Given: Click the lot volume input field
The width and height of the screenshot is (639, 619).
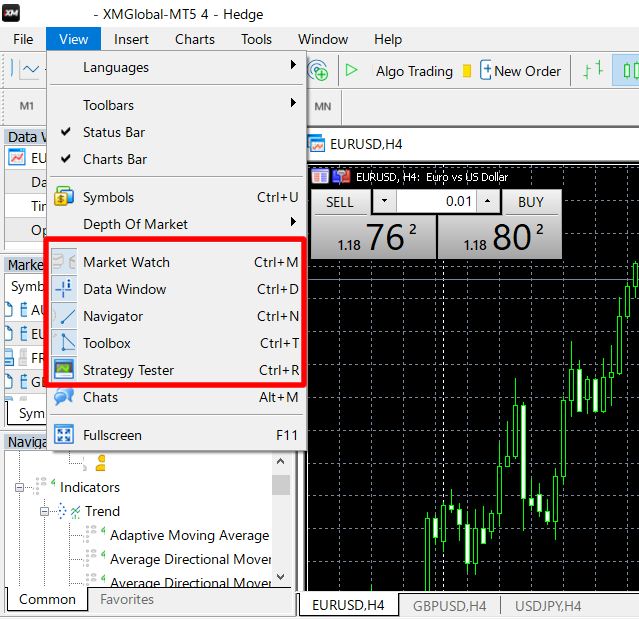Looking at the screenshot, I should point(436,201).
